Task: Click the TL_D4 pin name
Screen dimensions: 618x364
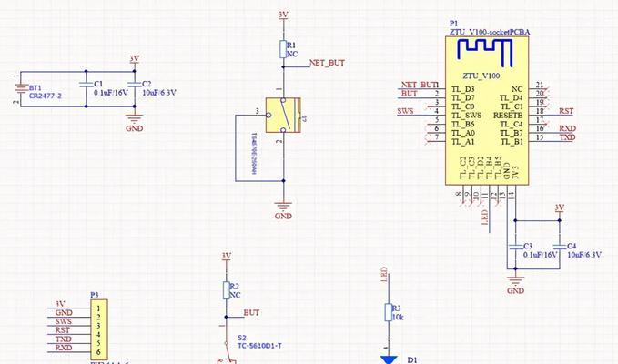Action: click(512, 98)
